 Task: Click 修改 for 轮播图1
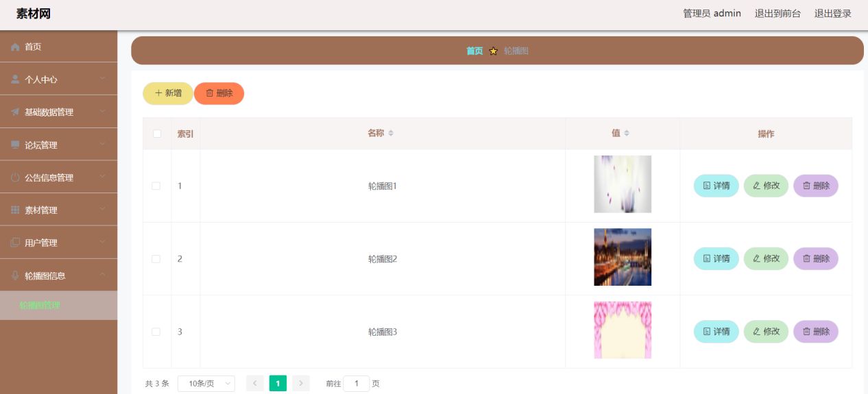pyautogui.click(x=766, y=186)
